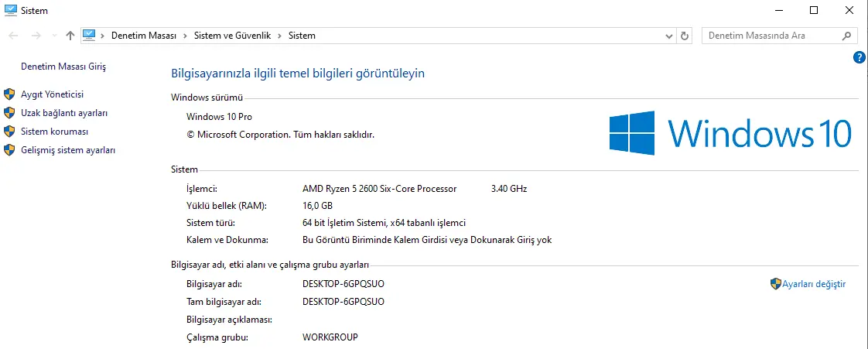
Task: Open the address bar history dropdown
Action: click(x=668, y=36)
